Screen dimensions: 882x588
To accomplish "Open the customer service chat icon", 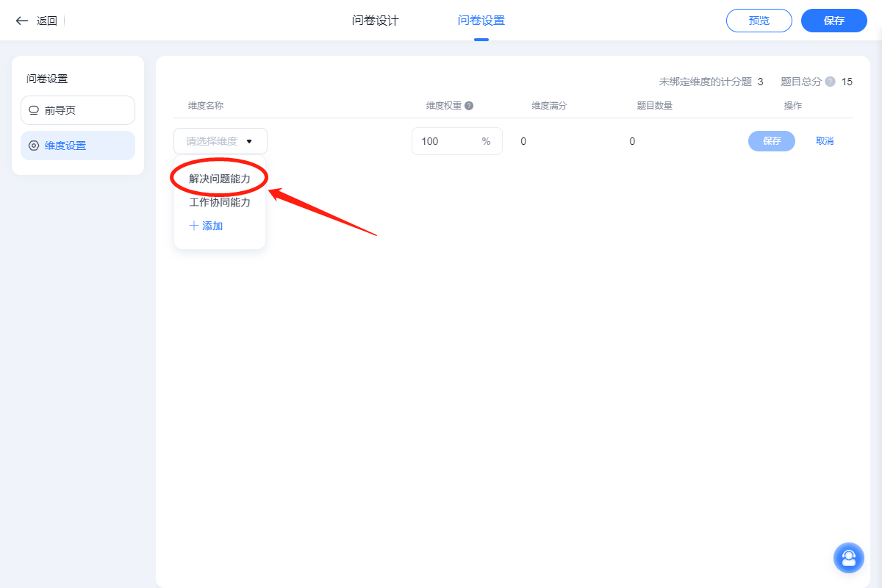I will [x=848, y=558].
